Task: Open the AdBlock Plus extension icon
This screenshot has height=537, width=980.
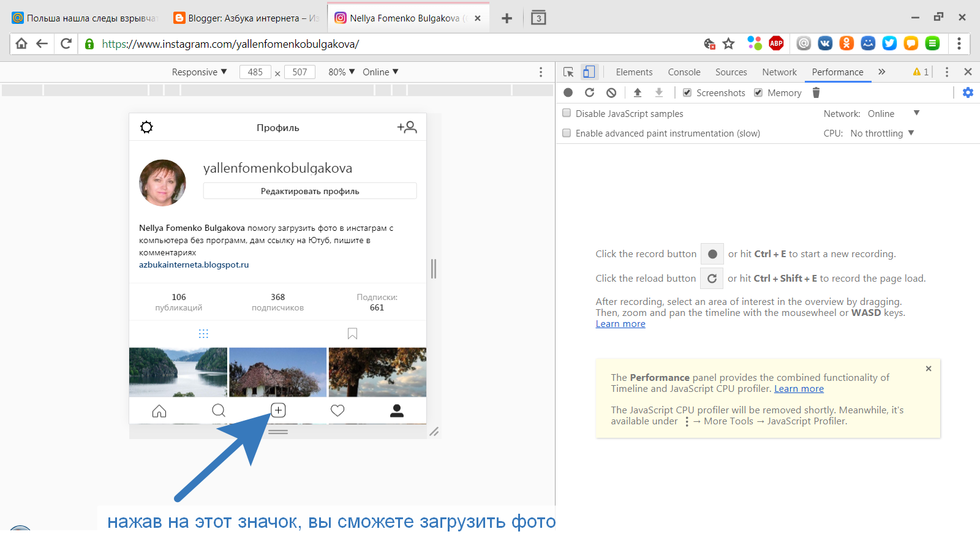Action: 776,43
